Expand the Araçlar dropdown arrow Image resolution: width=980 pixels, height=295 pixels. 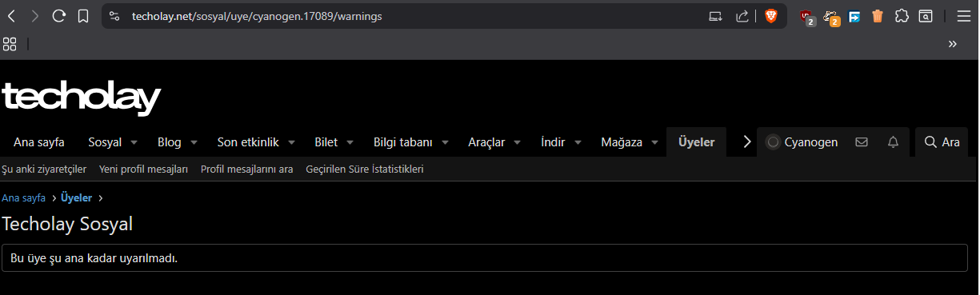[518, 142]
